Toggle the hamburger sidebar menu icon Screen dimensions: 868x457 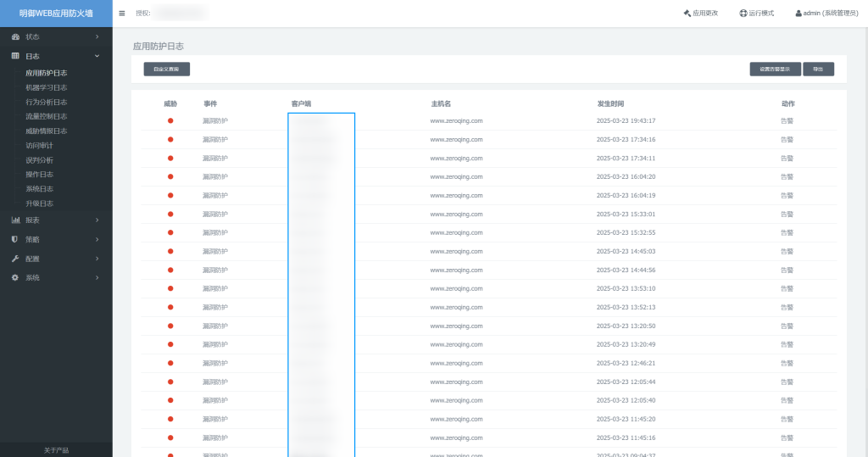click(x=122, y=14)
